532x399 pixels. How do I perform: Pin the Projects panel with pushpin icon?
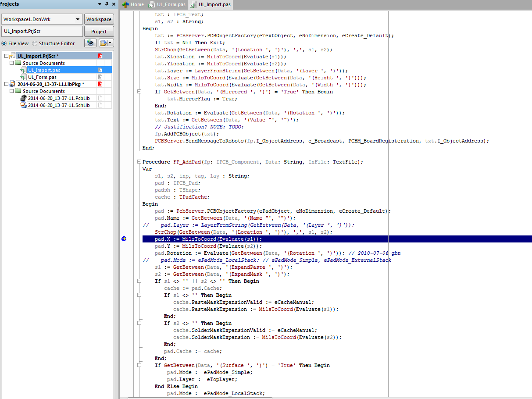point(107,4)
